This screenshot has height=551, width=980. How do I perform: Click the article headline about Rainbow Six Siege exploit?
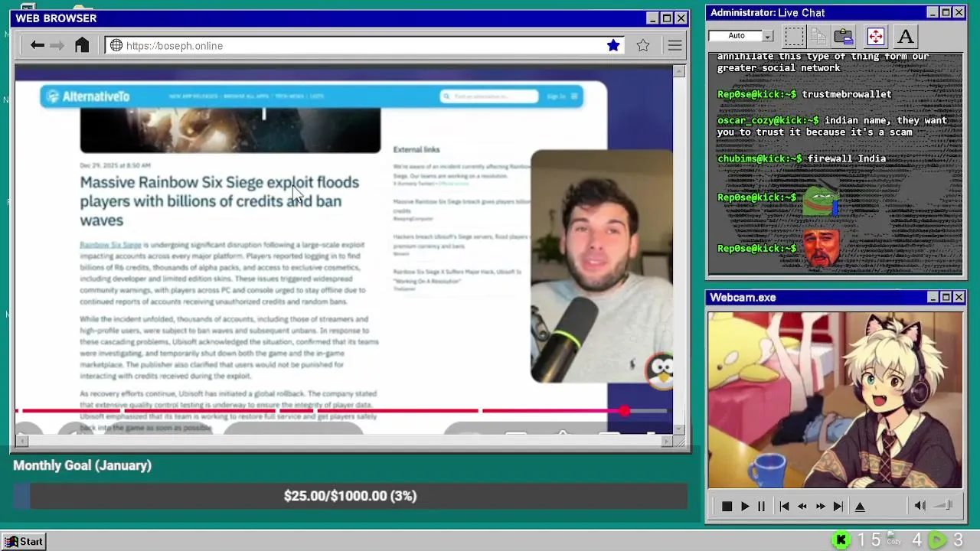click(219, 201)
